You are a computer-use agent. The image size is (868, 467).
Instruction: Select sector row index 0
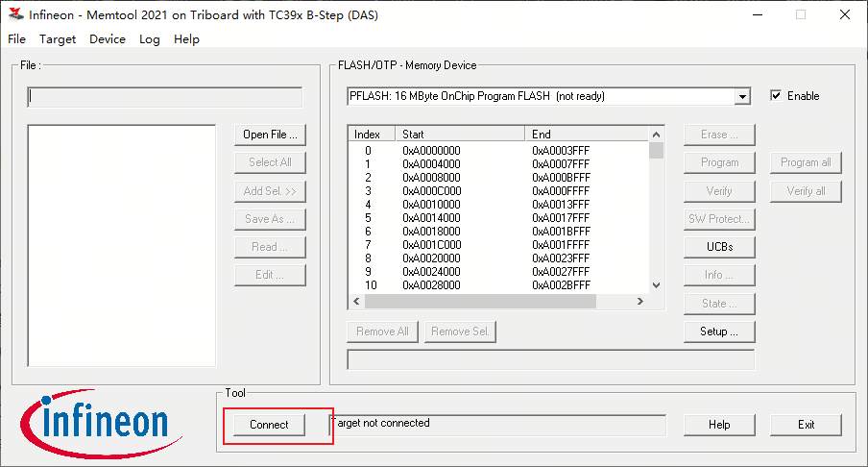coord(498,151)
